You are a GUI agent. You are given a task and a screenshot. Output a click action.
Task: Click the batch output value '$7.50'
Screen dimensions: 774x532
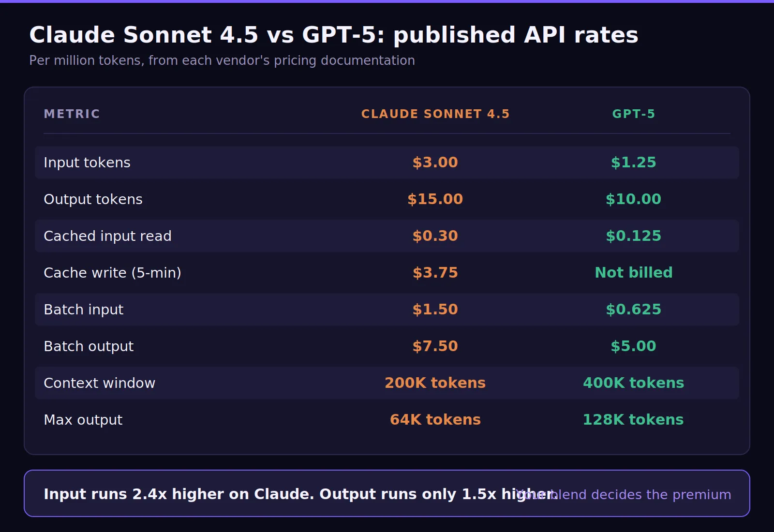point(435,346)
